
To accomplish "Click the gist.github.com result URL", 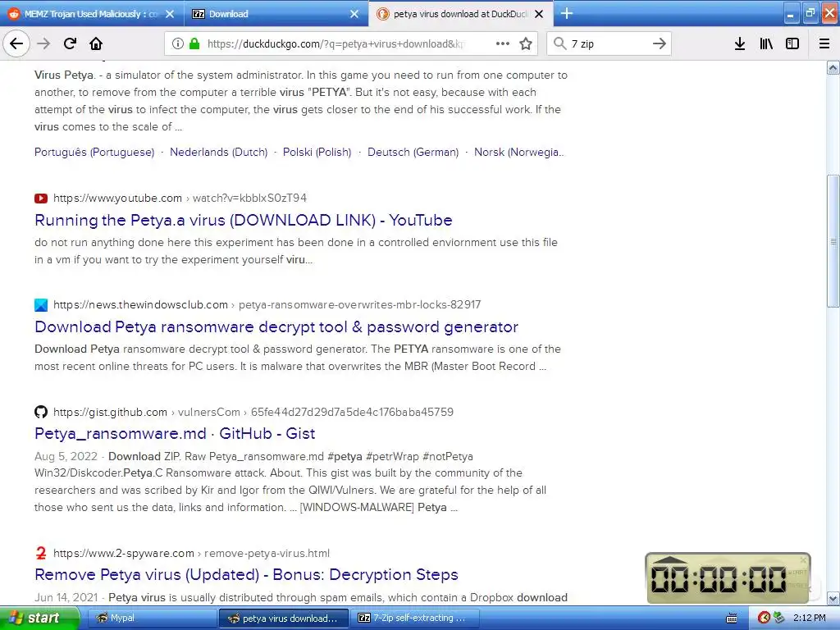I will (x=253, y=412).
